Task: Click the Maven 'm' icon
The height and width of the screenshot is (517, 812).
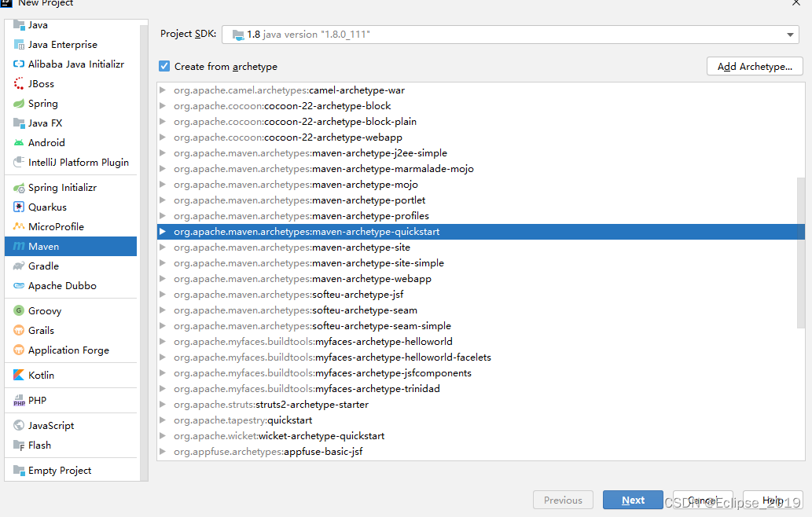Action: pos(19,247)
